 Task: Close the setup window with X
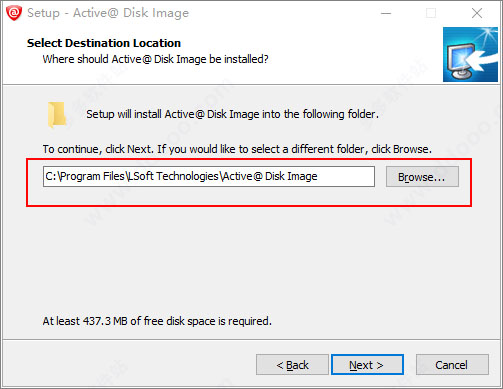point(477,13)
